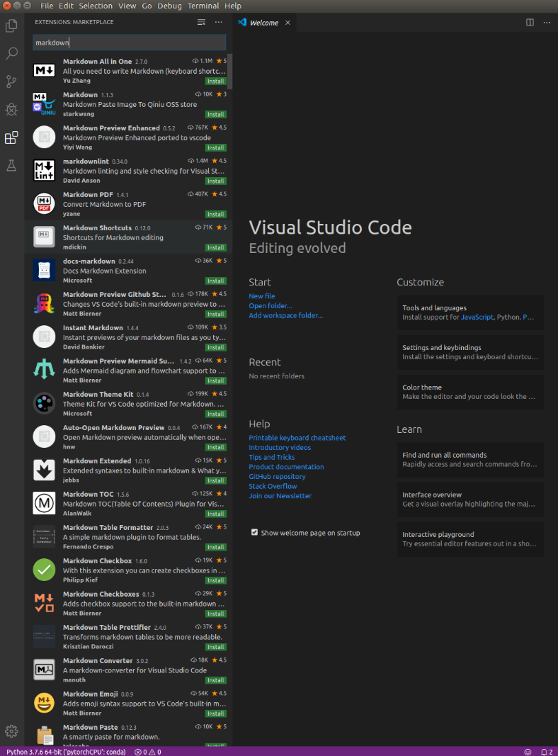The width and height of the screenshot is (558, 756).
Task: Open the Explorer view in the activity bar
Action: click(x=11, y=26)
